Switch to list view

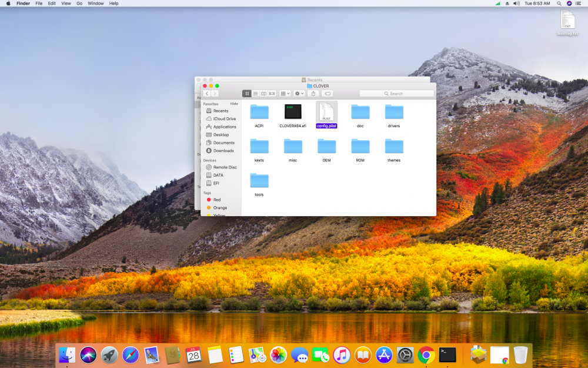255,94
